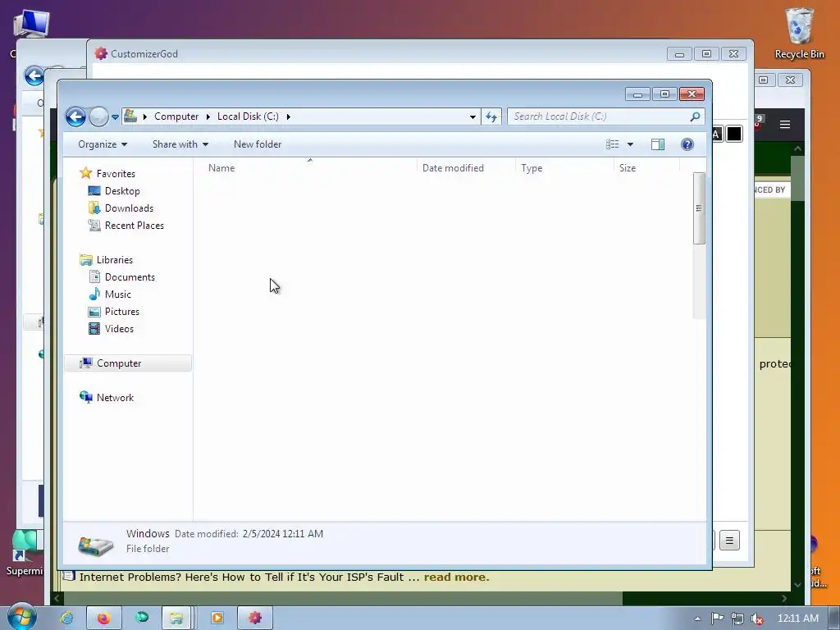Open the Share with menu
The width and height of the screenshot is (840, 630).
(x=180, y=144)
